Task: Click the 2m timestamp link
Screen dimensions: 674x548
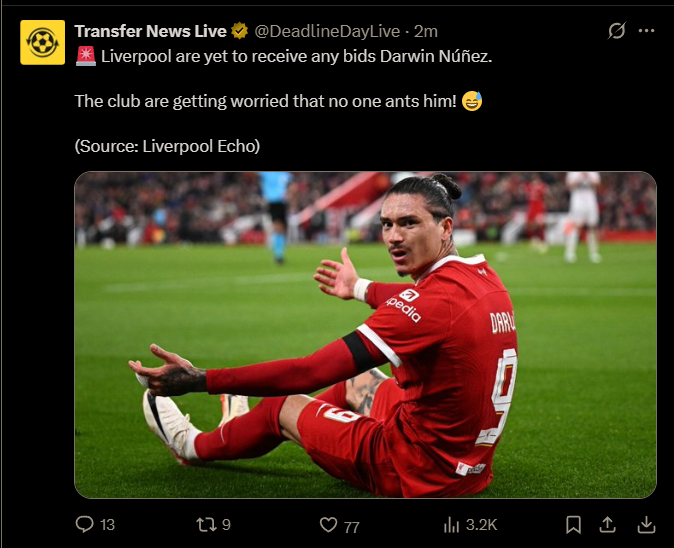Action: (426, 31)
